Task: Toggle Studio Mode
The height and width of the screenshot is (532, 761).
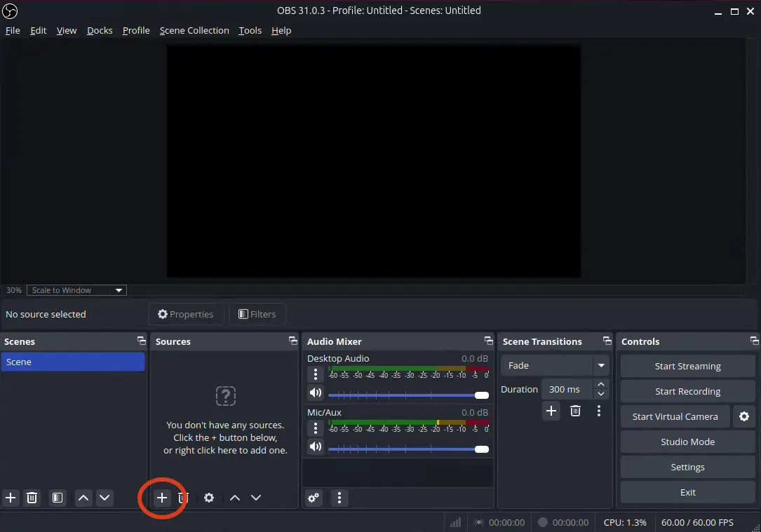Action: [x=688, y=442]
